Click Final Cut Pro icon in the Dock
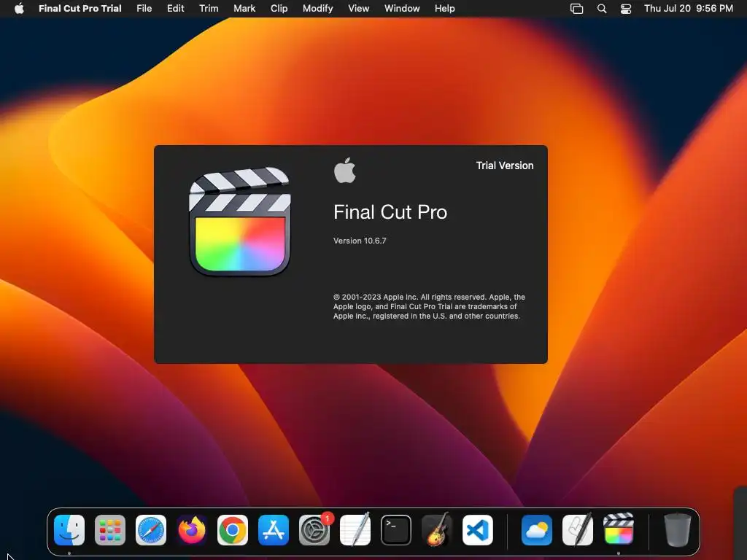 [619, 529]
